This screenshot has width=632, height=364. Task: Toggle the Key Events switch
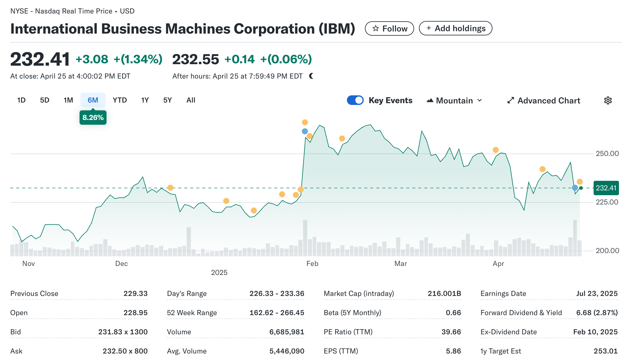point(355,100)
